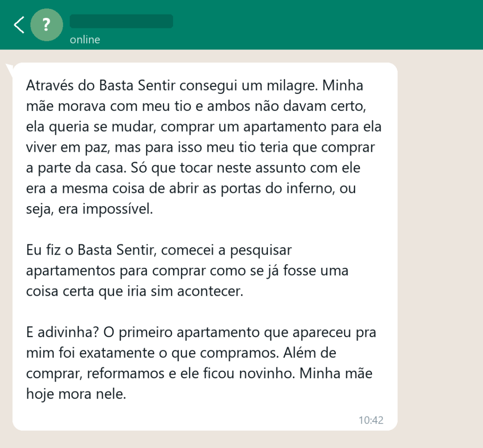Click beige chat background right of bubble

pyautogui.click(x=440, y=246)
